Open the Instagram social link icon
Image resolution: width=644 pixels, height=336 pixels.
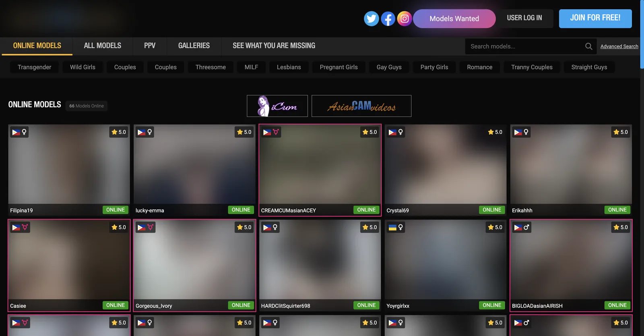pos(405,19)
